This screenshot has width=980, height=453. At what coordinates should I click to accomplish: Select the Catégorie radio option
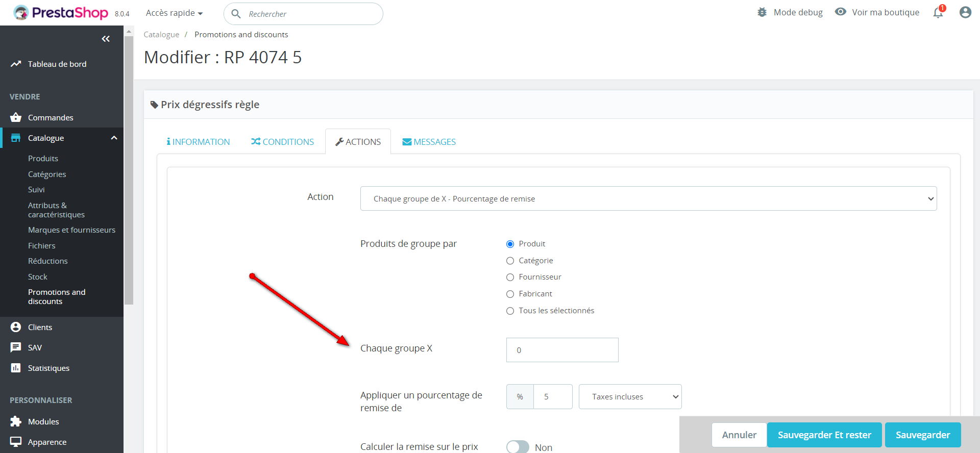(x=510, y=261)
